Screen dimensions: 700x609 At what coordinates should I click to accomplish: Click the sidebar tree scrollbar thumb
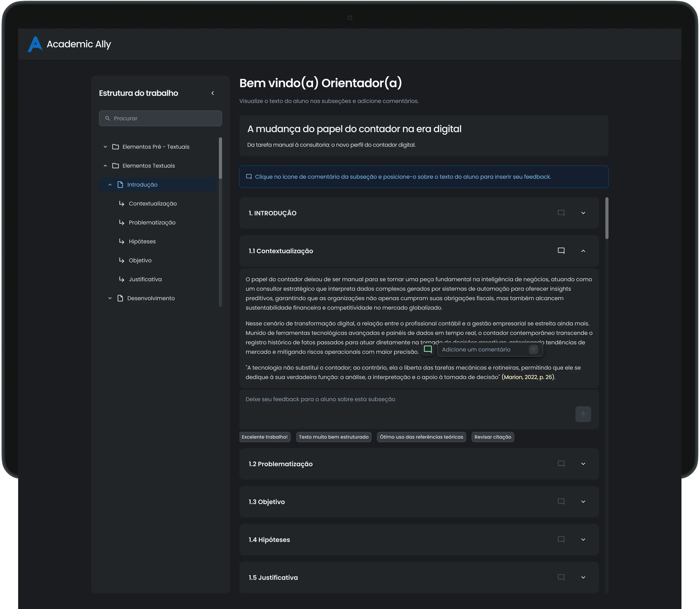pos(220,158)
